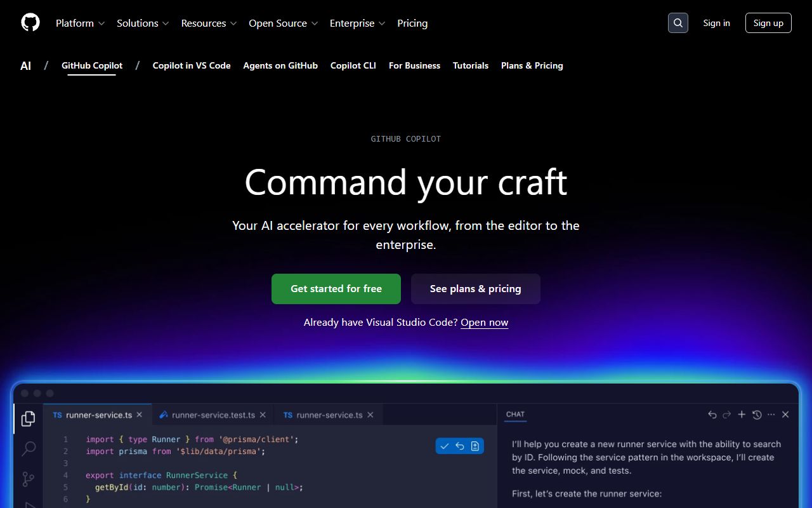Start a new chat with the plus icon
812x508 pixels.
(x=742, y=414)
